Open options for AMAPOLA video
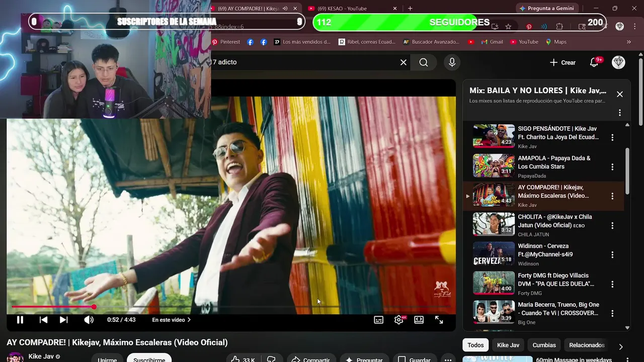Screen dimensions: 644x362 (x=612, y=167)
